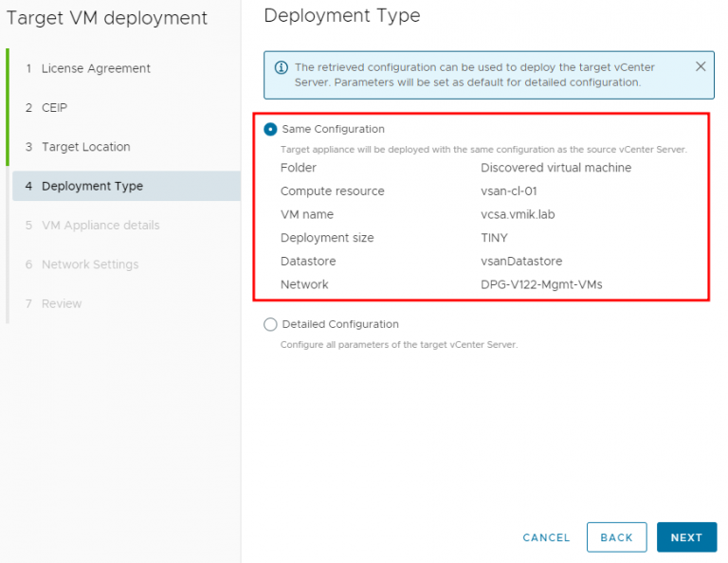
Task: Click the 'Target VM deployment' wizard title
Action: (x=107, y=19)
